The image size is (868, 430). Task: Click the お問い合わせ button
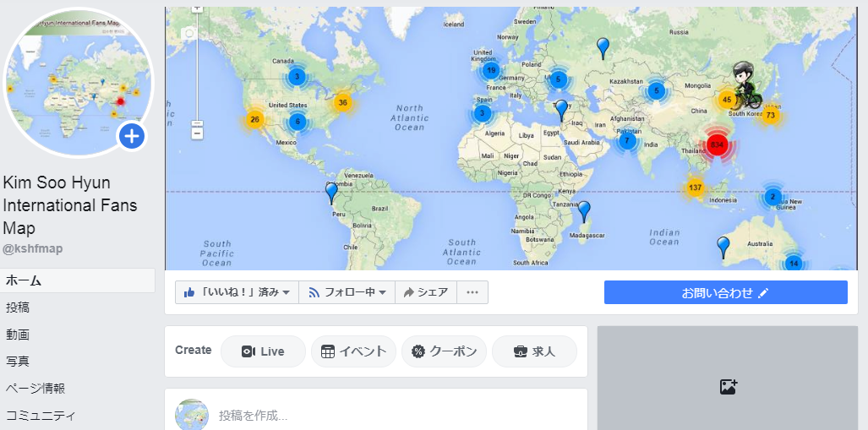coord(726,292)
